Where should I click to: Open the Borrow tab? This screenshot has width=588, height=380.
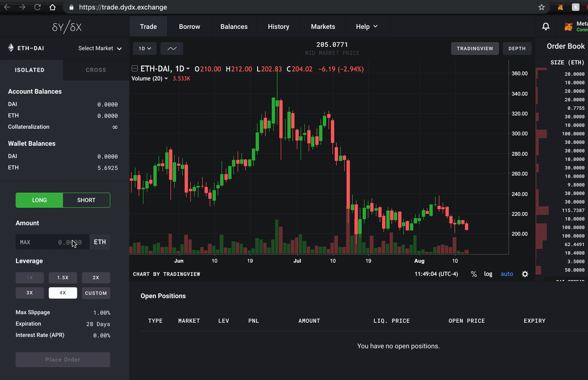[x=189, y=27]
